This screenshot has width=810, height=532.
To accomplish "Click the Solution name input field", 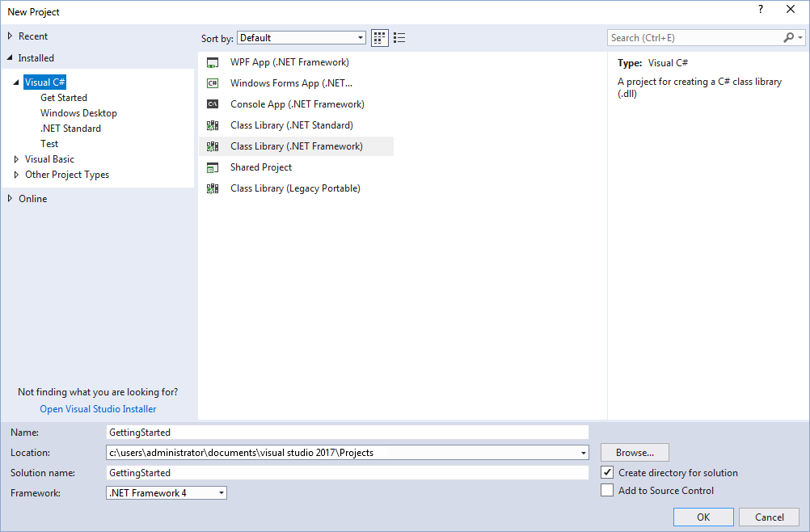I will 347,473.
